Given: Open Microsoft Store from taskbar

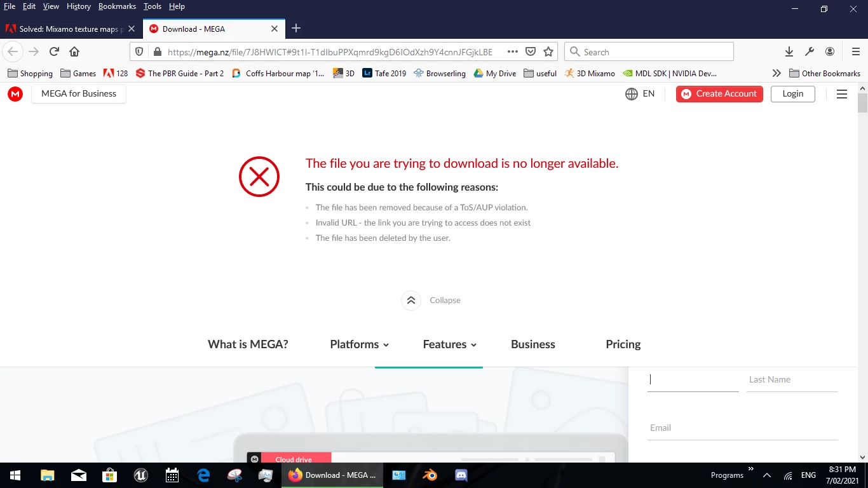Looking at the screenshot, I should (110, 475).
